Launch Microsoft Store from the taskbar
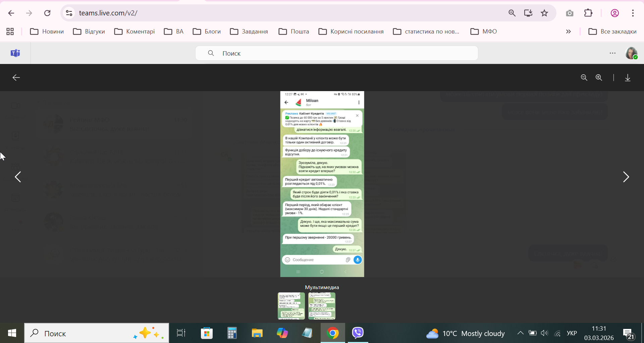 click(x=207, y=333)
